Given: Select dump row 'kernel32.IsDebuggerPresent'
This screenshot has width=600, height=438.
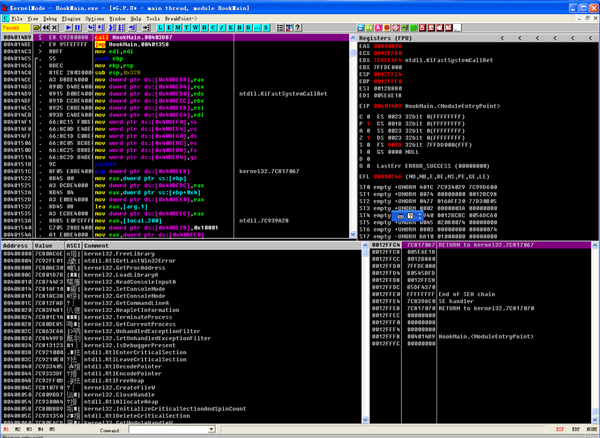Looking at the screenshot, I should click(x=181, y=345).
